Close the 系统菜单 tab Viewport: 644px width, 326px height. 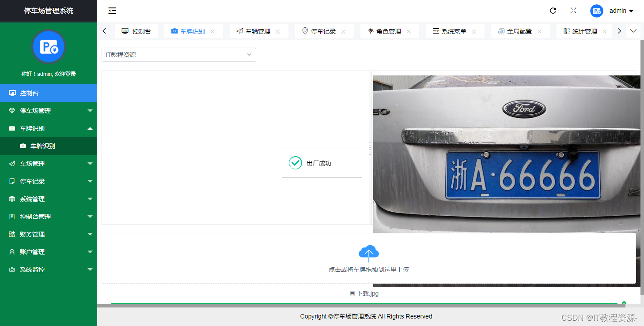(474, 31)
